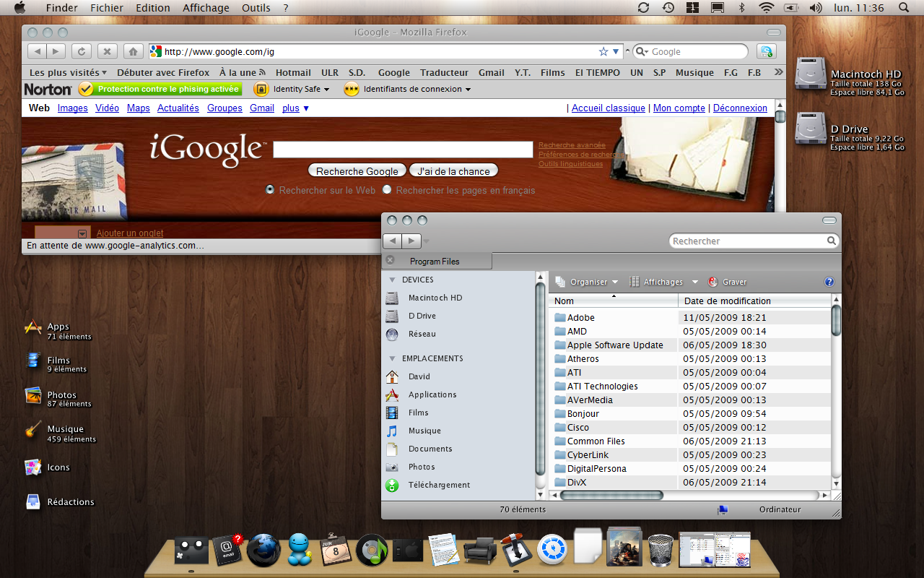Bookmark this page with the star icon
The image size is (924, 578).
(x=603, y=51)
